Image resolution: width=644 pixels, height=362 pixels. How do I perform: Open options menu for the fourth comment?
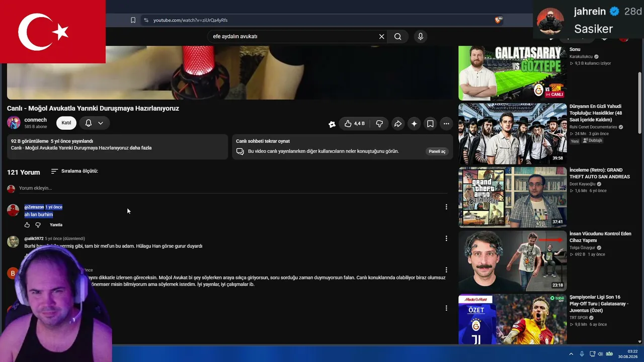pos(446,308)
